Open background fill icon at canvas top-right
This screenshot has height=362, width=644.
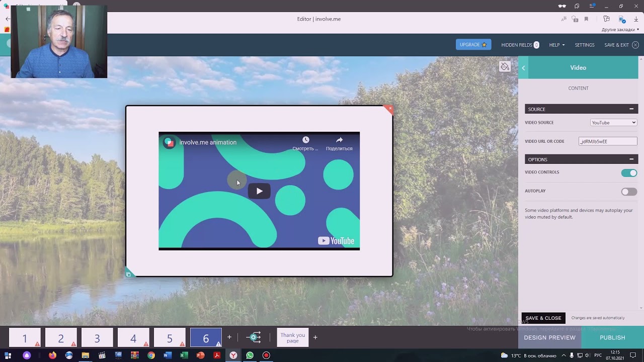click(505, 67)
